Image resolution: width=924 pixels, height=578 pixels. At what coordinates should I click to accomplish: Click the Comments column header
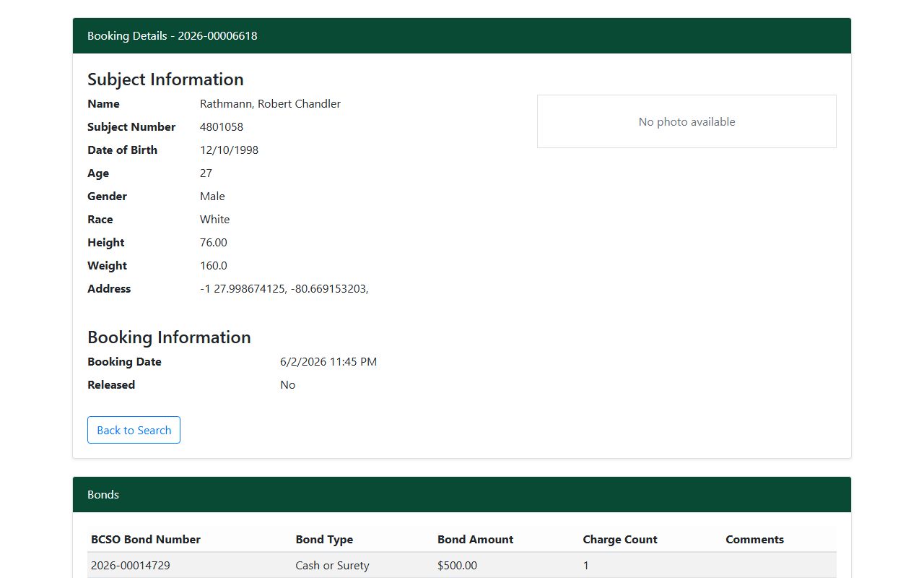754,540
